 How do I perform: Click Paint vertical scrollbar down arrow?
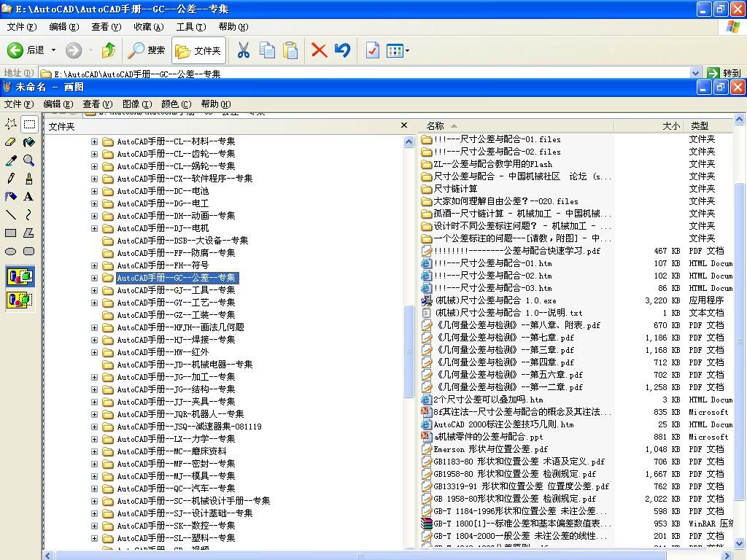(740, 543)
